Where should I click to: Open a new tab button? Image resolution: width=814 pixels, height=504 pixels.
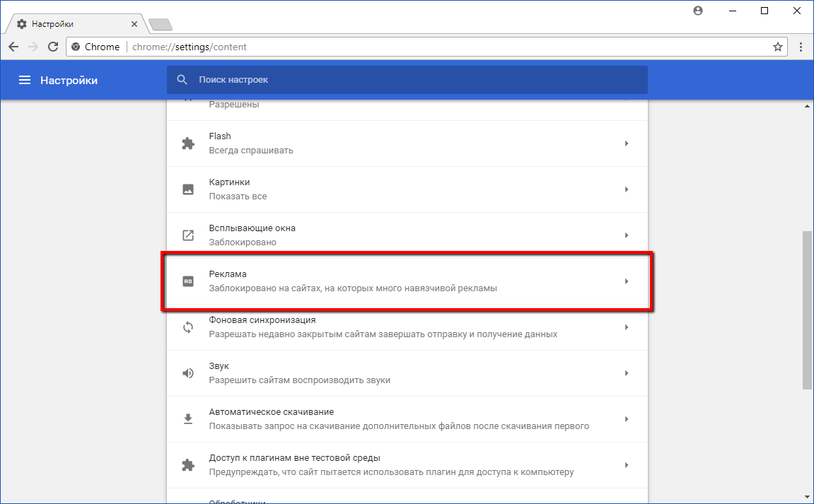click(161, 25)
